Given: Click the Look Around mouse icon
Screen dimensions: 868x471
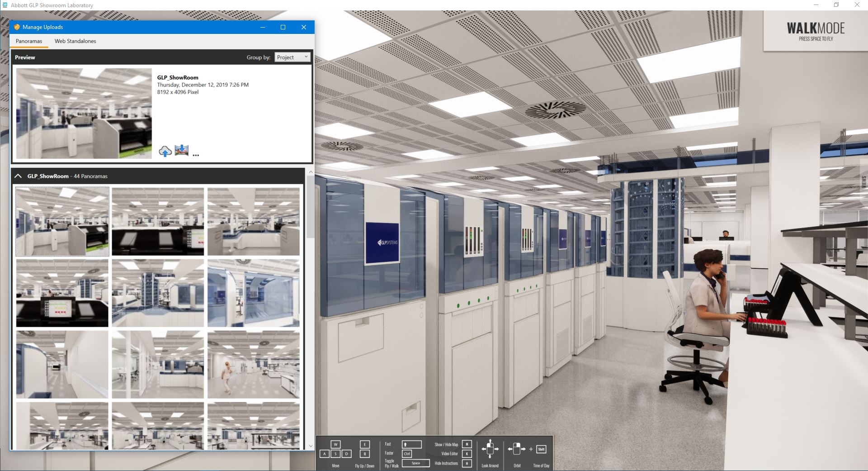Looking at the screenshot, I should (490, 449).
